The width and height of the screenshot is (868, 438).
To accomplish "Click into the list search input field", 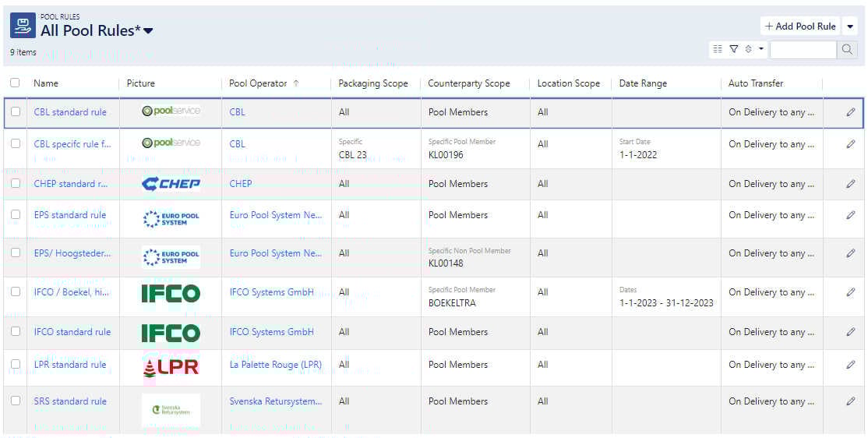I will pos(803,49).
